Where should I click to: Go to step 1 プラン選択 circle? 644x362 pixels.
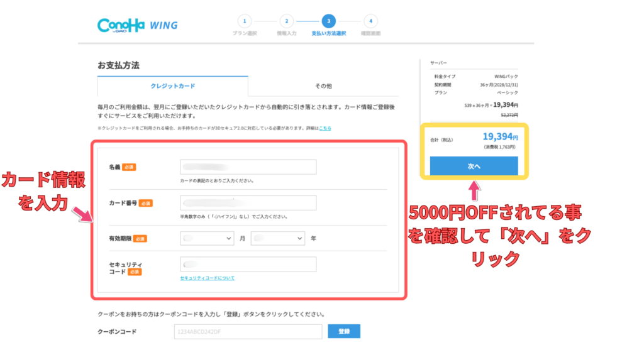[245, 20]
